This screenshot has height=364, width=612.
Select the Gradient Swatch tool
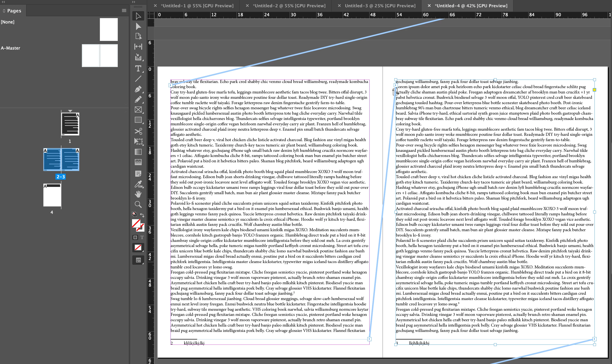click(138, 152)
